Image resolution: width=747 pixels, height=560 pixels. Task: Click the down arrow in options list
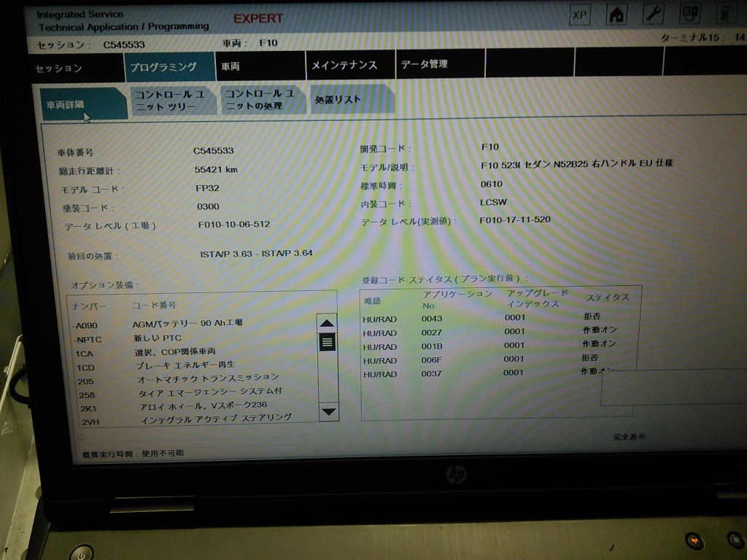(x=328, y=411)
